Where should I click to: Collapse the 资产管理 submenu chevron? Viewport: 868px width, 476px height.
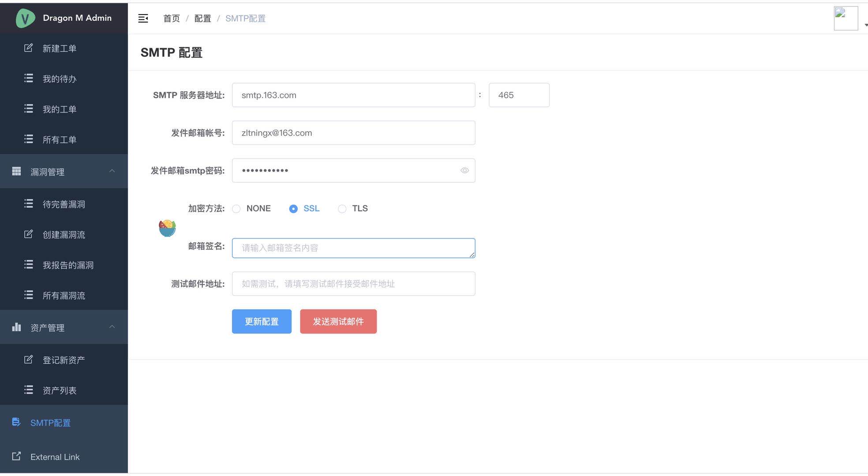112,327
